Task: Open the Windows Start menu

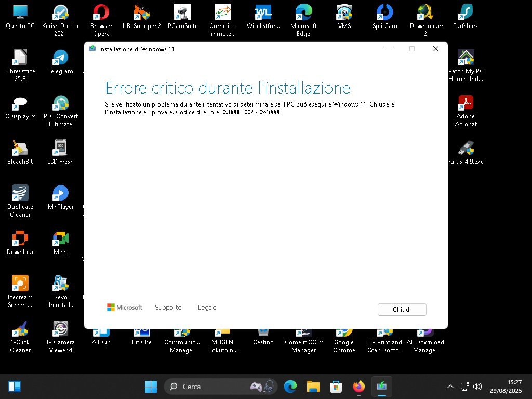Action: pyautogui.click(x=151, y=387)
